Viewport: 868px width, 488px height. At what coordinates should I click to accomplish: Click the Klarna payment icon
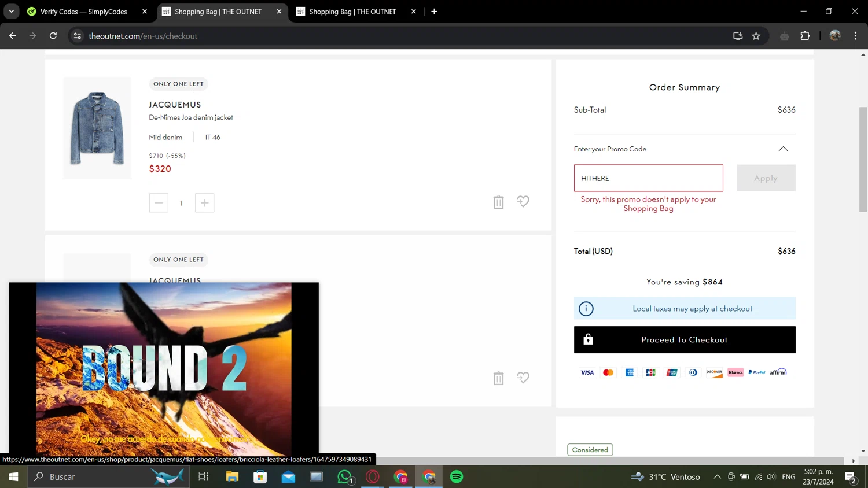[x=735, y=372]
